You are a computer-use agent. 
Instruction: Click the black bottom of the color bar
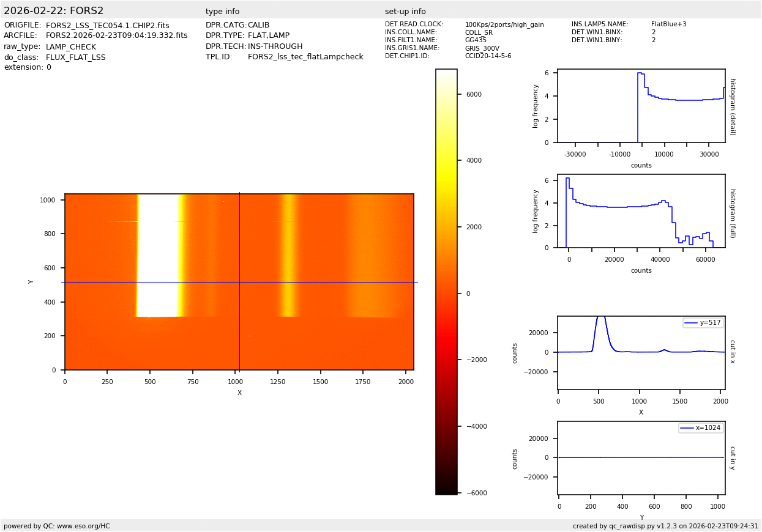(x=446, y=490)
